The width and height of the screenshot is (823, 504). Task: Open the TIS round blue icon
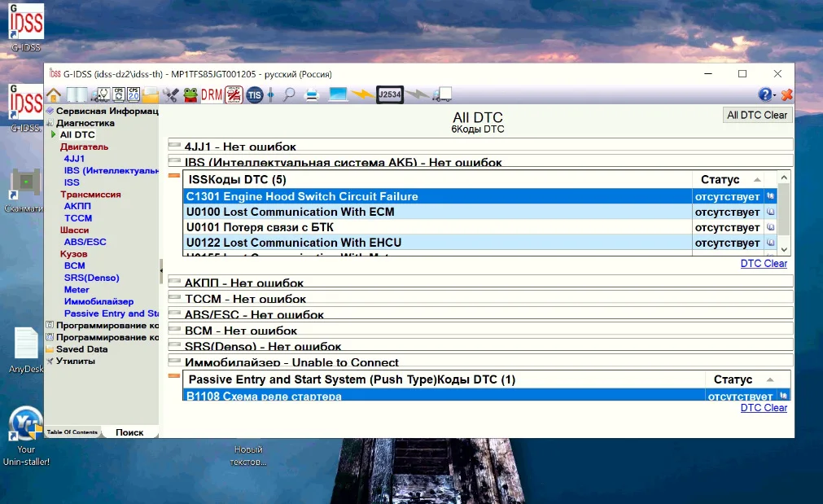[x=255, y=95]
